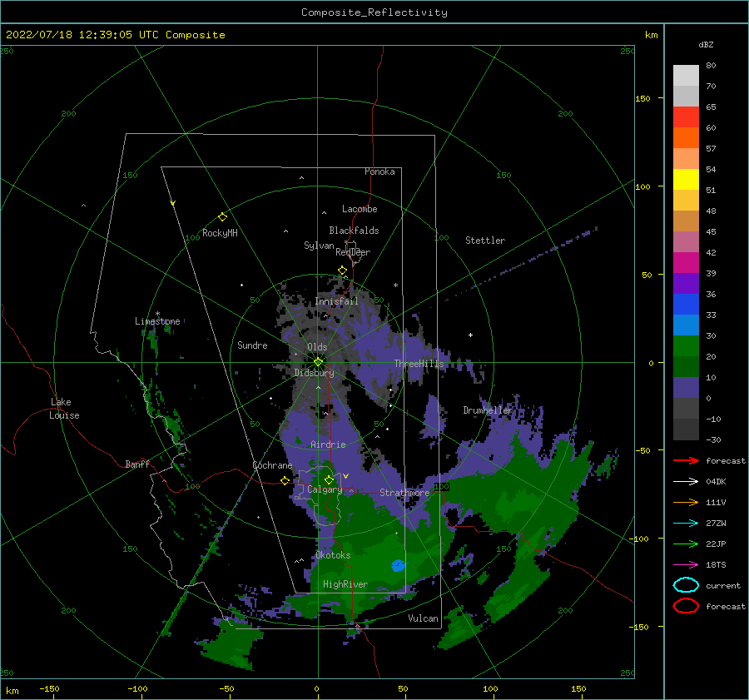The height and width of the screenshot is (700, 749).
Task: Click the red forecast arrow in legend
Action: [686, 460]
